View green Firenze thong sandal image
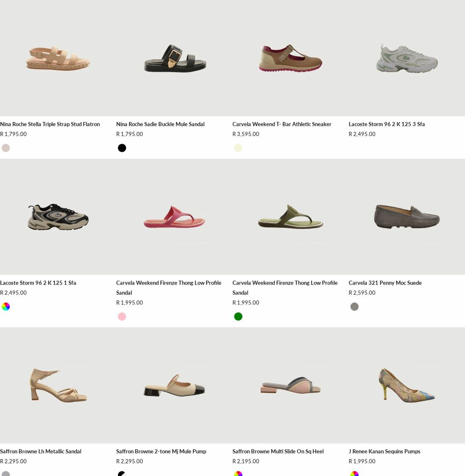This screenshot has width=465, height=476. click(291, 217)
